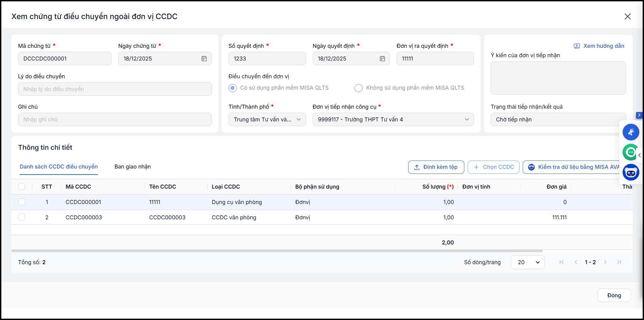Screen dimensions: 644x320
Task: Click the Ghi chú input field
Action: click(115, 119)
